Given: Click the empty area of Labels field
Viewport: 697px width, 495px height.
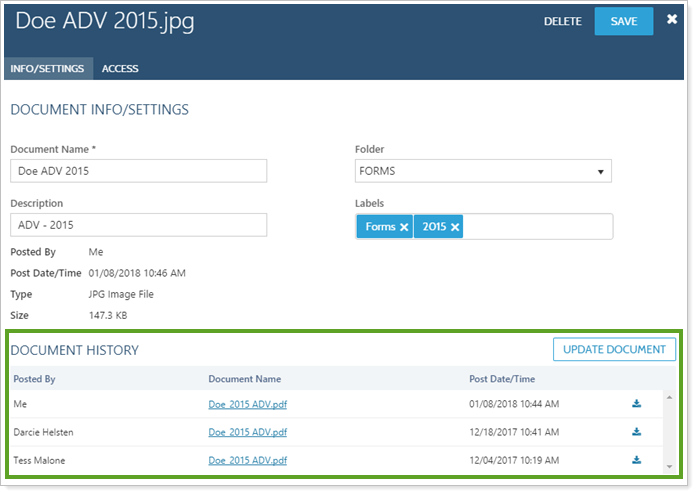Looking at the screenshot, I should pos(538,227).
